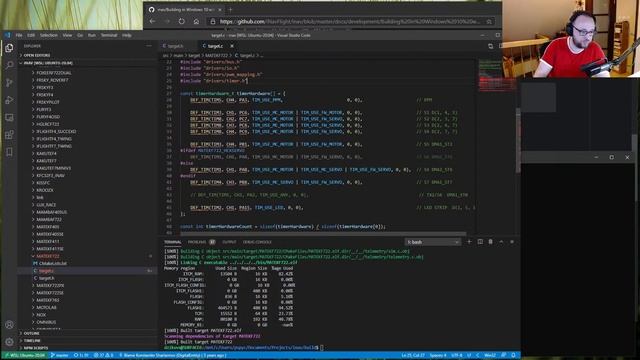The height and width of the screenshot is (360, 640).
Task: Open the Selection menu
Action: 49,36
